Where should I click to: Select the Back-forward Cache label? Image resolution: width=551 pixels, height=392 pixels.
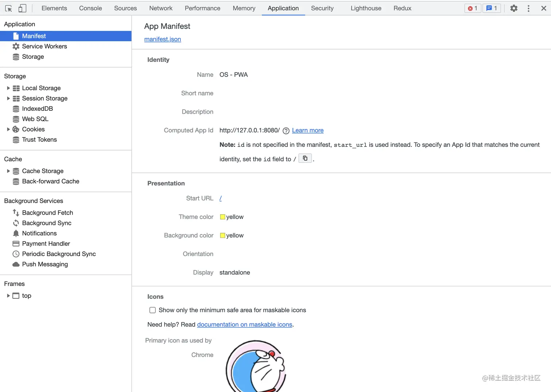51,181
